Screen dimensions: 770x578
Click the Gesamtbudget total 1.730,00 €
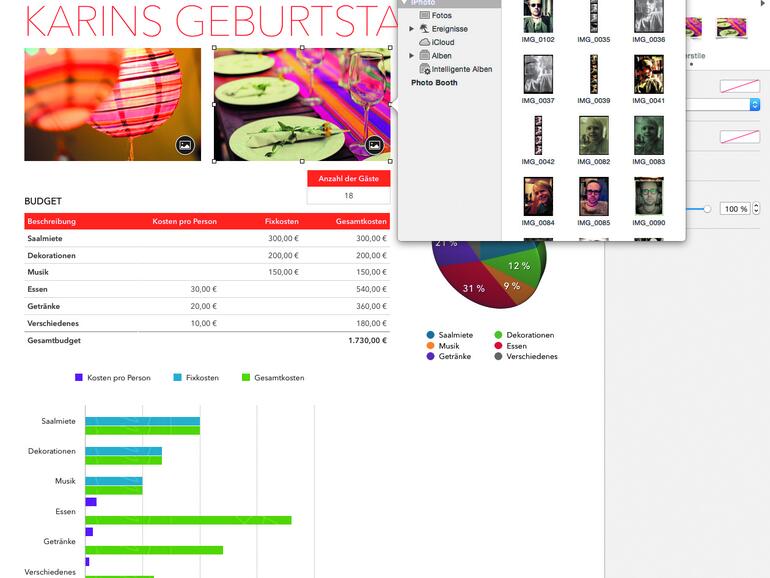(x=367, y=340)
